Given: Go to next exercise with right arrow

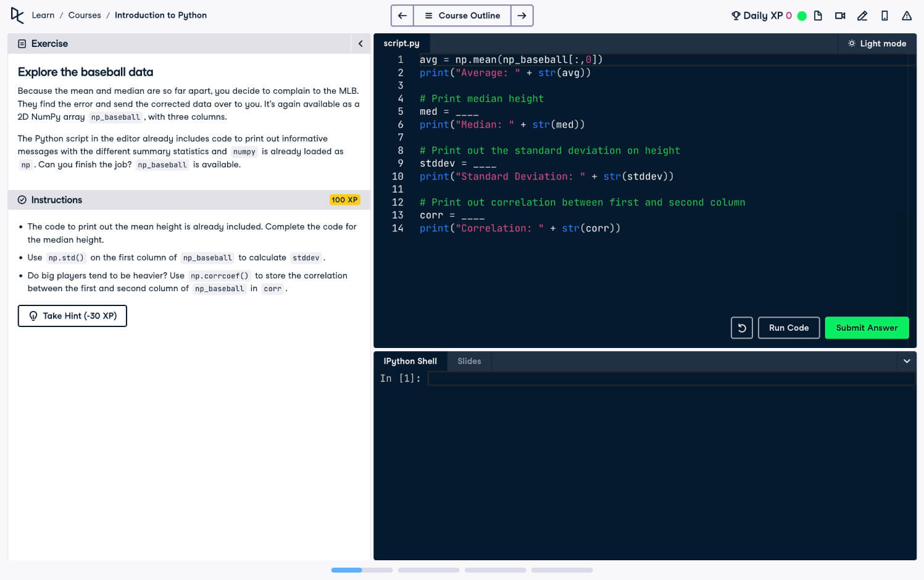Looking at the screenshot, I should 522,15.
